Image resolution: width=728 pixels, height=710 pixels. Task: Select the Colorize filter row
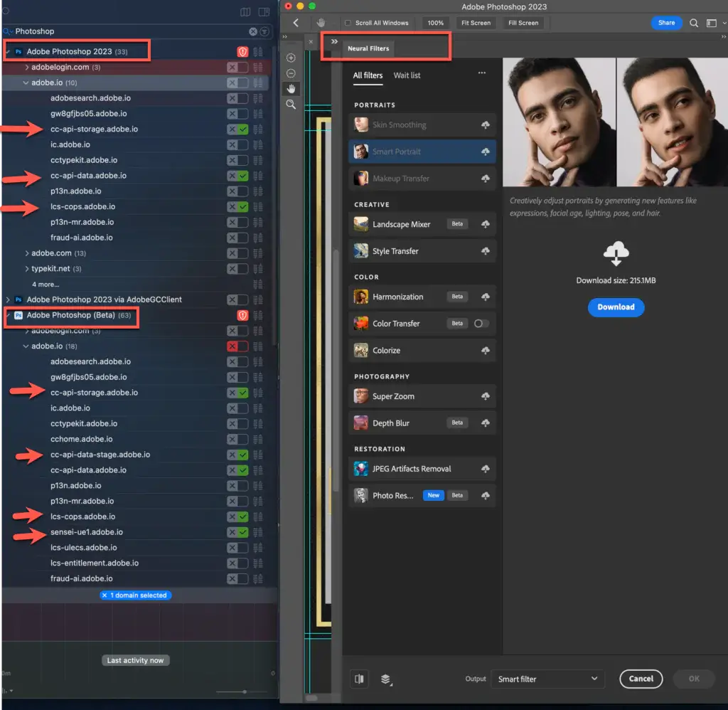click(x=422, y=350)
